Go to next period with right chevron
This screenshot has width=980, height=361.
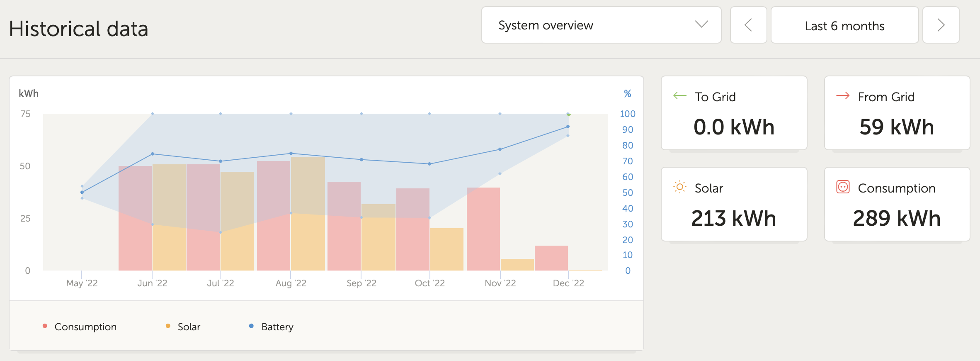941,25
